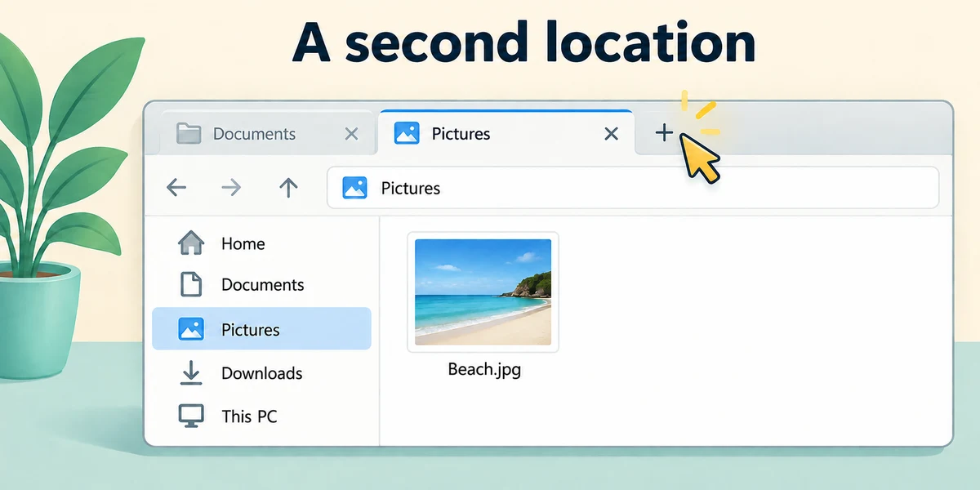This screenshot has width=980, height=490.
Task: Go up one folder level
Action: pos(288,188)
